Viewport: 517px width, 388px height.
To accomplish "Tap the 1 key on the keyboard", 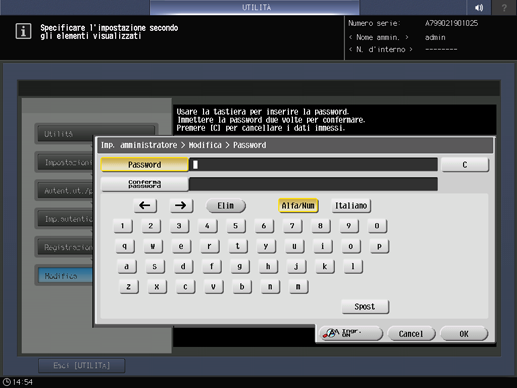I will tap(123, 226).
